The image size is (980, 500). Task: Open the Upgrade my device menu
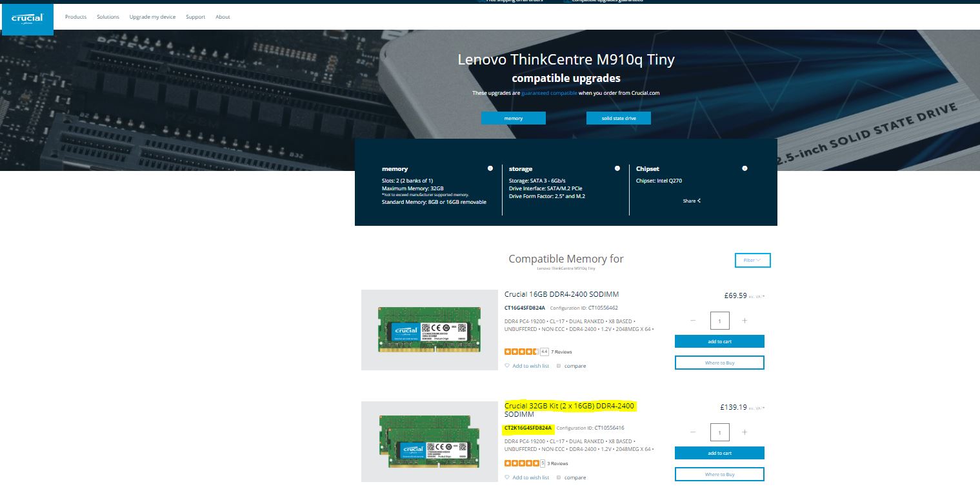tap(152, 17)
